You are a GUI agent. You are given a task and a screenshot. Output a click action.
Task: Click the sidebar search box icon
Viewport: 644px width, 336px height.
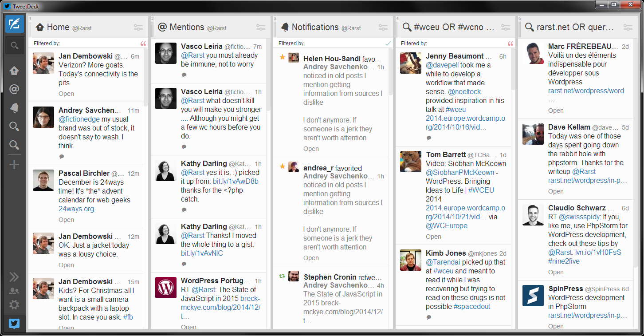(14, 45)
